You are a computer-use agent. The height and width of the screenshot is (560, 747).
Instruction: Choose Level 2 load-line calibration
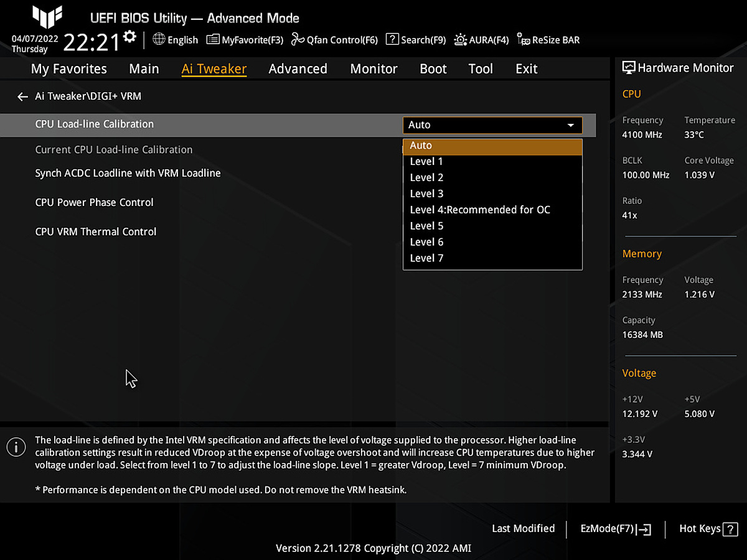pyautogui.click(x=492, y=178)
